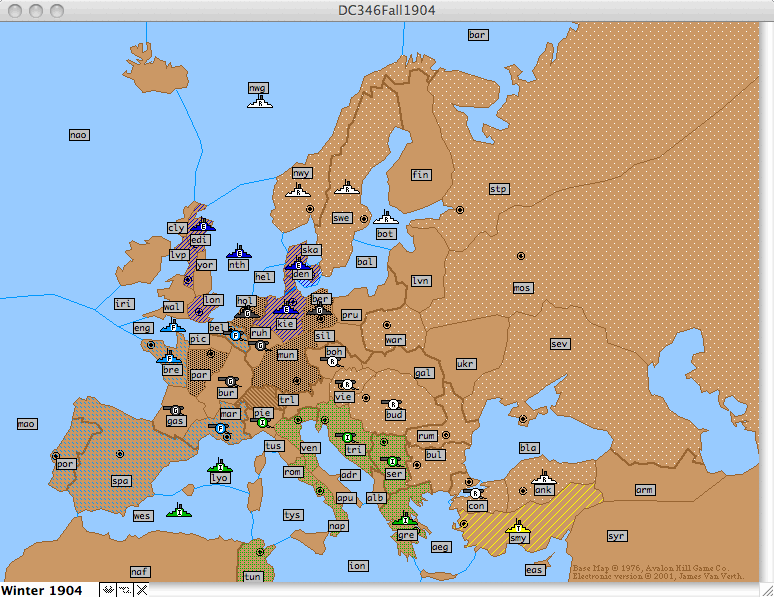
Task: Select the Italian army above the tri label
Action: coord(347,437)
